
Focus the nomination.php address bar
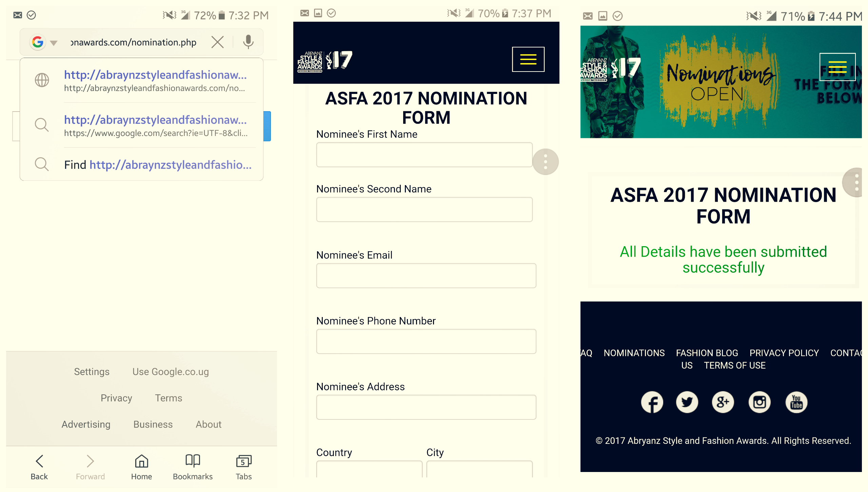click(133, 42)
